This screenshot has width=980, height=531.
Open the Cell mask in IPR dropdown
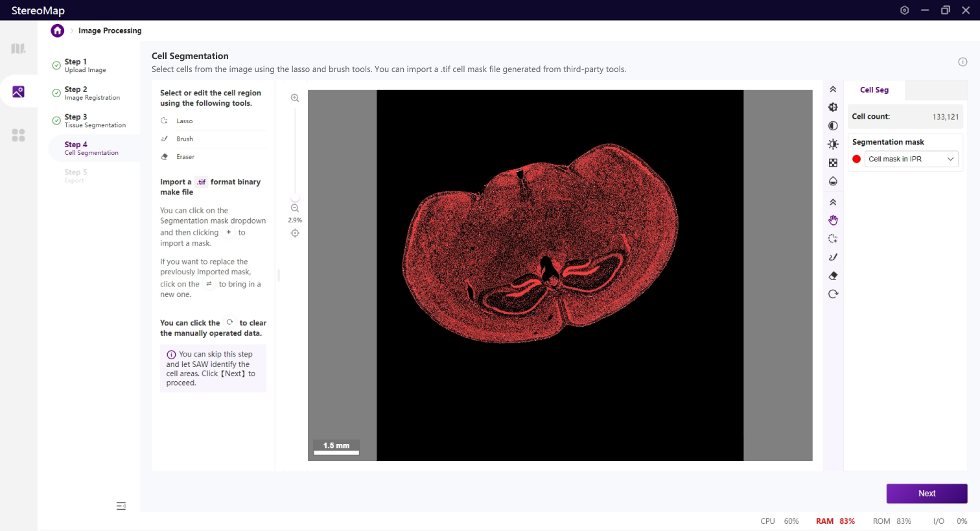point(911,159)
